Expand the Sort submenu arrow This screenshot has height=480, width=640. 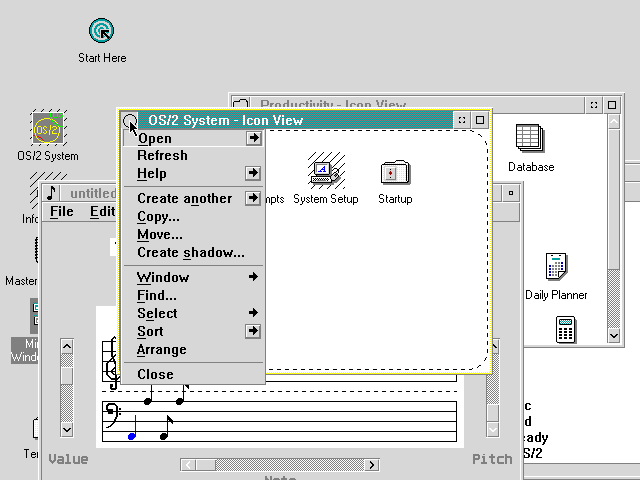(253, 331)
